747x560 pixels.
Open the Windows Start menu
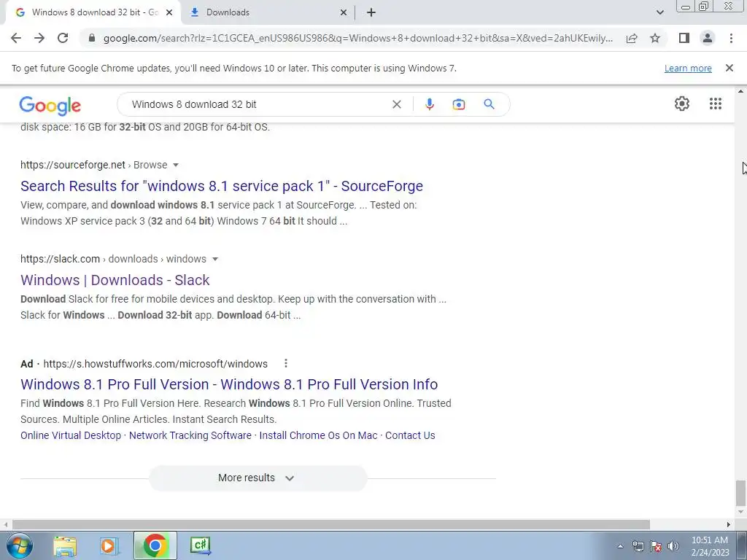click(20, 545)
